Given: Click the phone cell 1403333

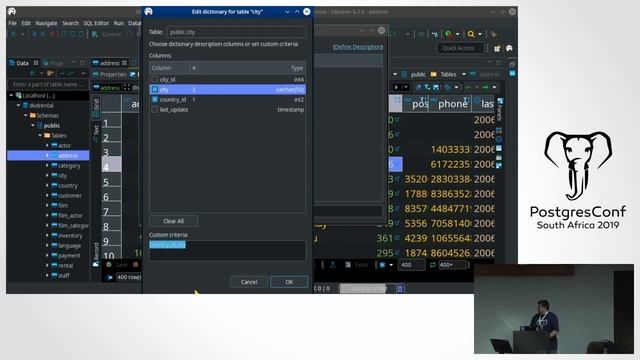Looking at the screenshot, I should [x=450, y=149].
